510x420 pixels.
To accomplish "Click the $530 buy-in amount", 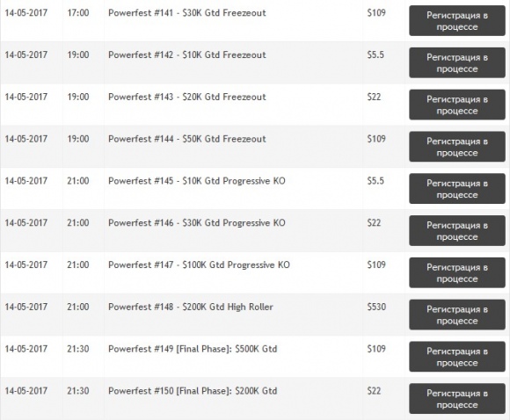I will (x=376, y=307).
